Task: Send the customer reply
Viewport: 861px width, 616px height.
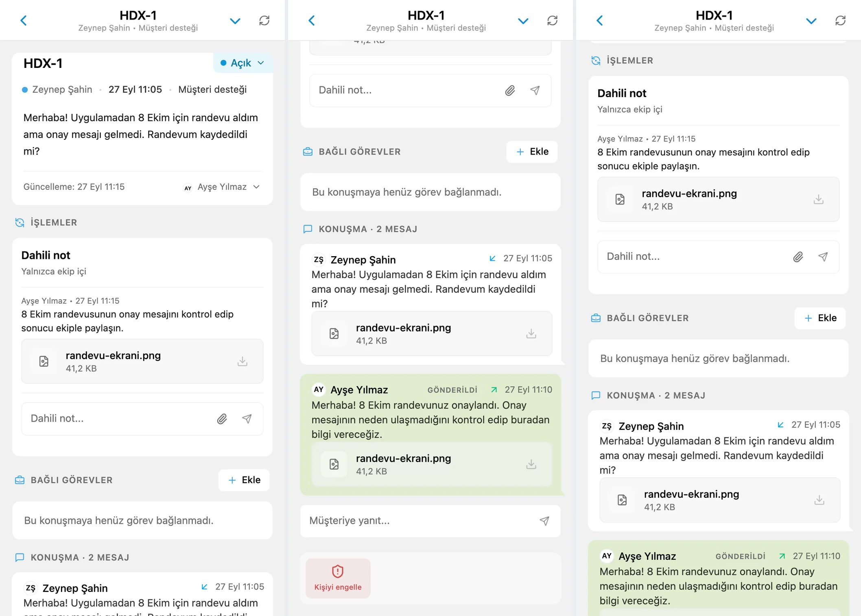Action: click(544, 521)
